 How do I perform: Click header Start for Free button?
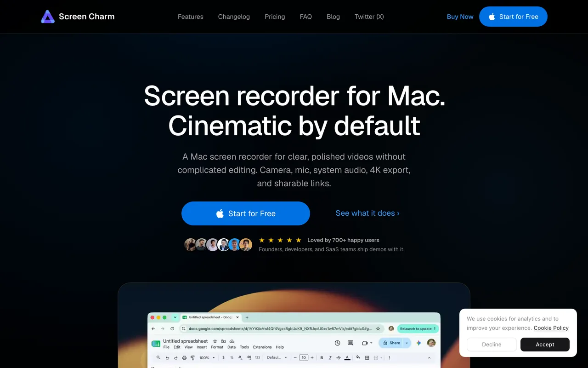tap(513, 17)
